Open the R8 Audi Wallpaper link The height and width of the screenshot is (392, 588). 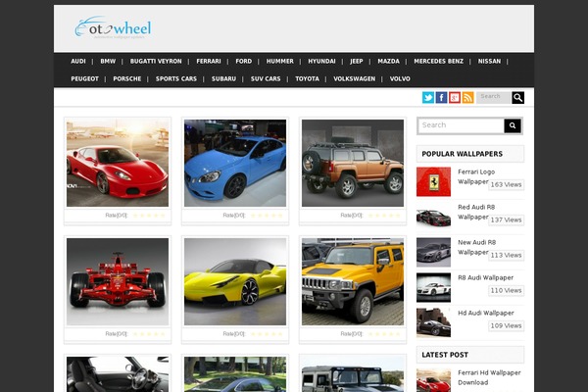486,277
